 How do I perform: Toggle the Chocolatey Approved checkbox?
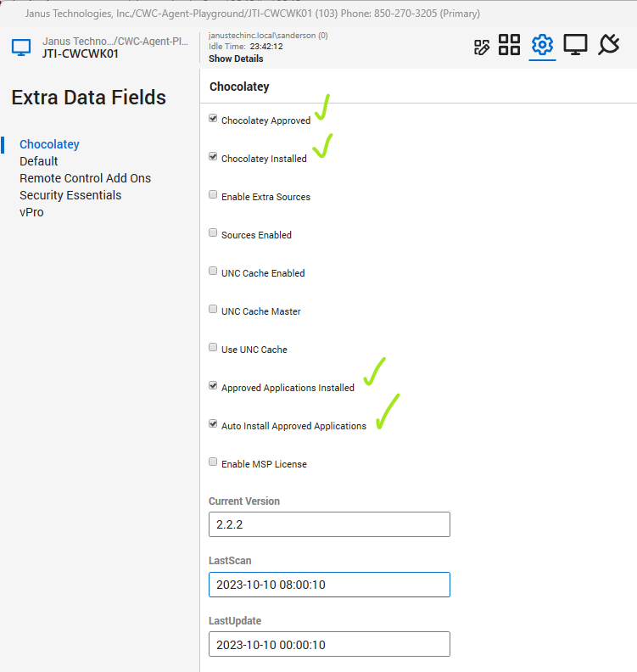click(213, 119)
